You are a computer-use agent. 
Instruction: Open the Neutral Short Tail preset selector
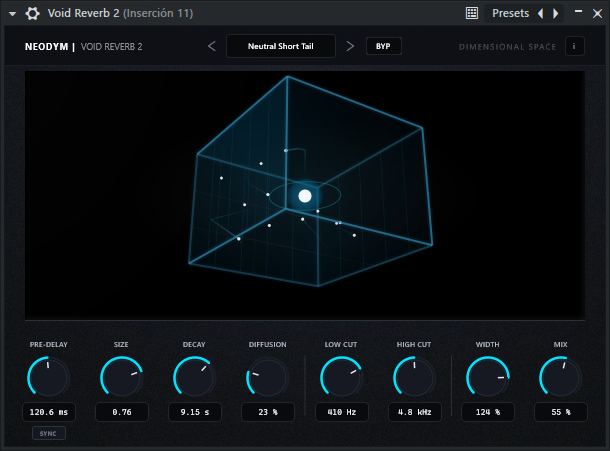pyautogui.click(x=280, y=46)
